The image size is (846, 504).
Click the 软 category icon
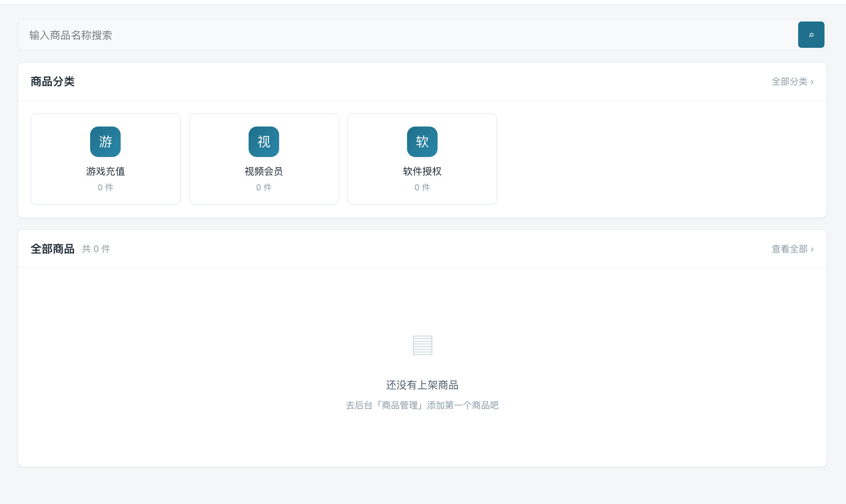422,142
